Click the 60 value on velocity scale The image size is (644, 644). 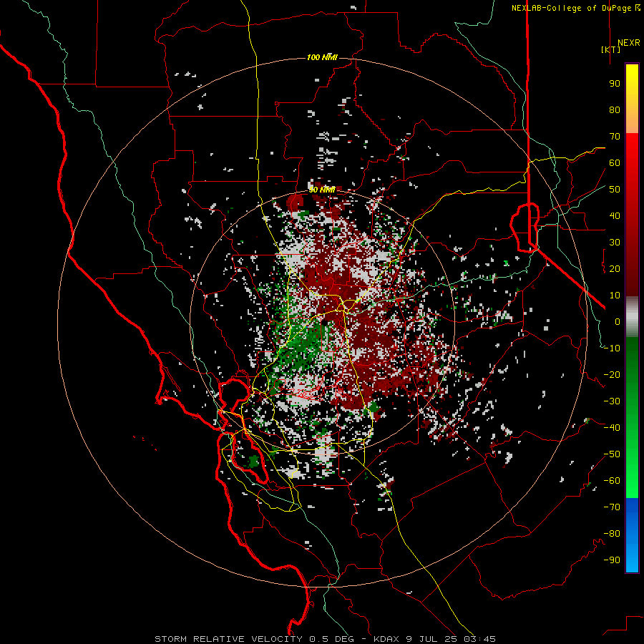pos(615,163)
